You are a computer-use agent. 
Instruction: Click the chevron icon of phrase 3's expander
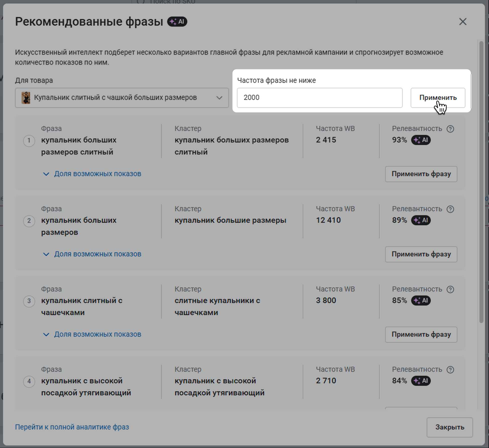click(46, 334)
